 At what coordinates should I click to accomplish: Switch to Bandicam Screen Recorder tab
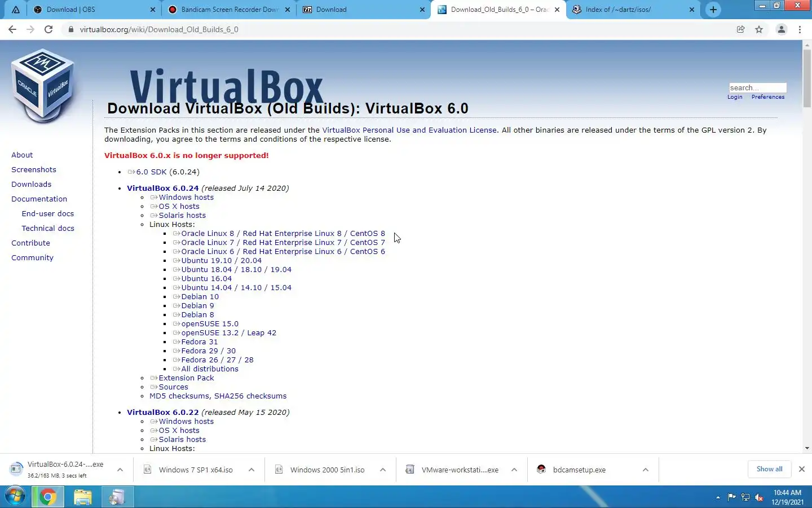(x=228, y=10)
